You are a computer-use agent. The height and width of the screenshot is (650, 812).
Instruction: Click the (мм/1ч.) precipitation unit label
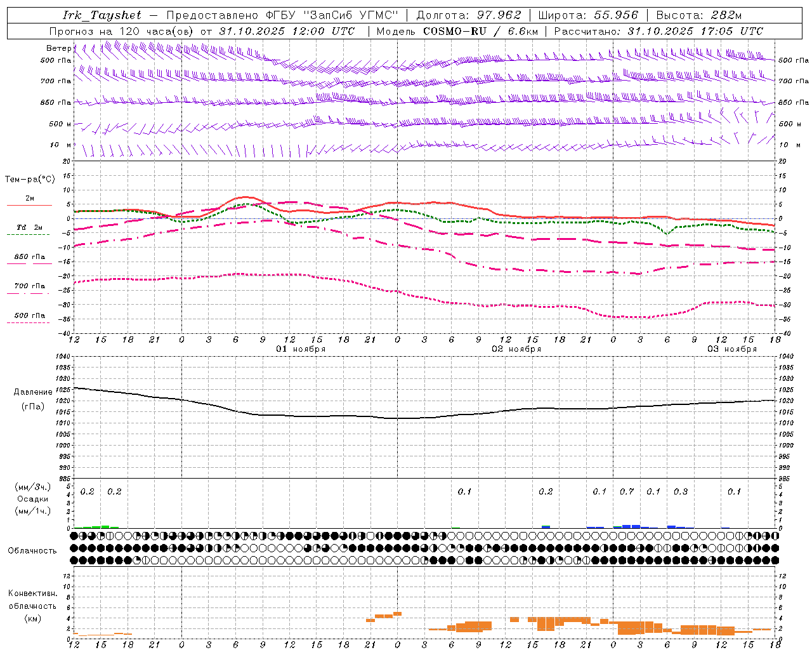click(33, 510)
